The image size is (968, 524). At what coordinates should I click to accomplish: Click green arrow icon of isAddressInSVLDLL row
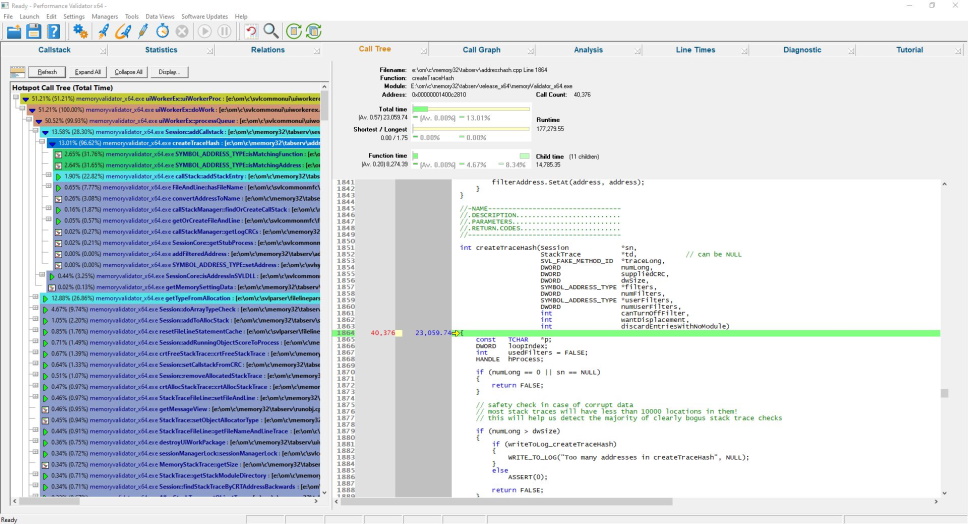(52, 276)
